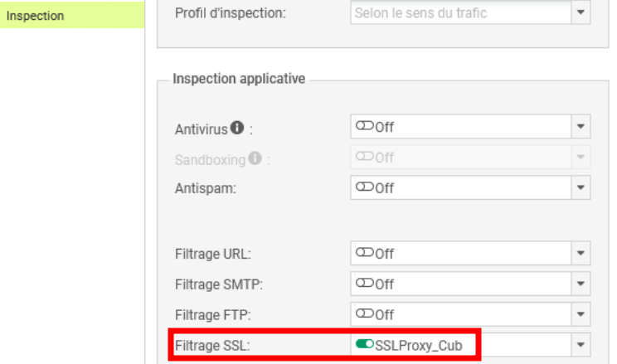
Task: Toggle the Antivirus Off switch
Action: (x=364, y=127)
